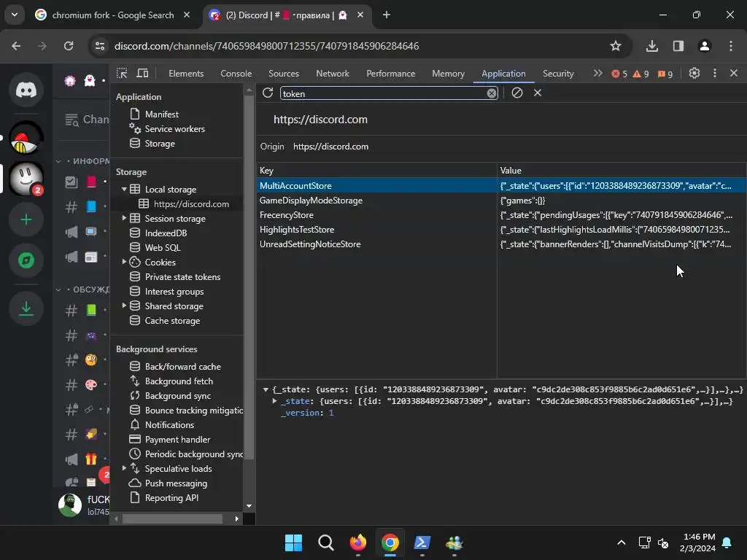Viewport: 747px width, 560px height.
Task: Open Service workers in sidebar
Action: point(174,128)
